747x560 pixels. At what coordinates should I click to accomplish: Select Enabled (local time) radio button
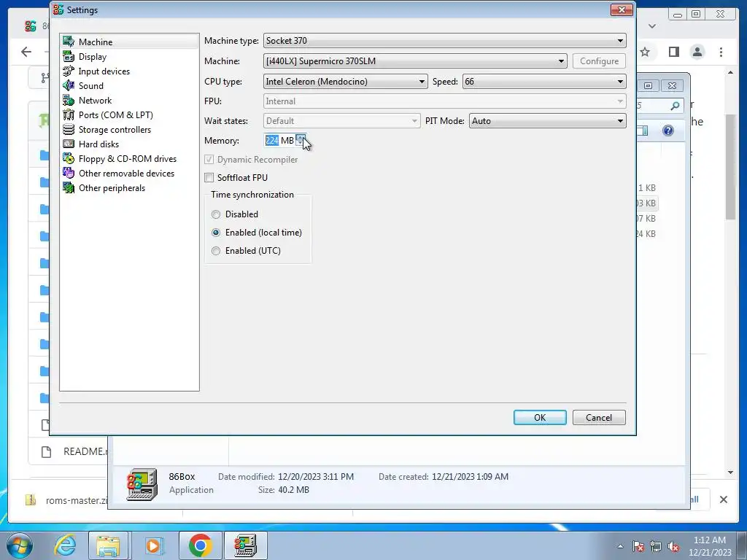click(x=216, y=233)
